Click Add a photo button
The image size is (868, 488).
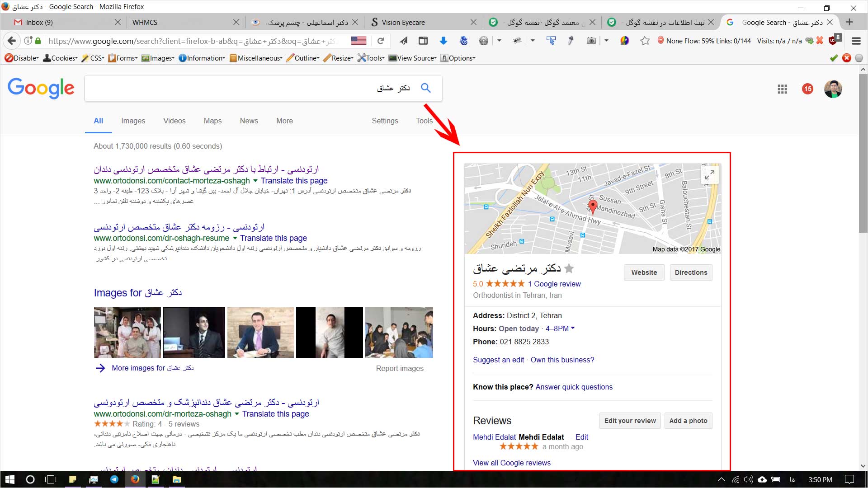click(x=688, y=421)
